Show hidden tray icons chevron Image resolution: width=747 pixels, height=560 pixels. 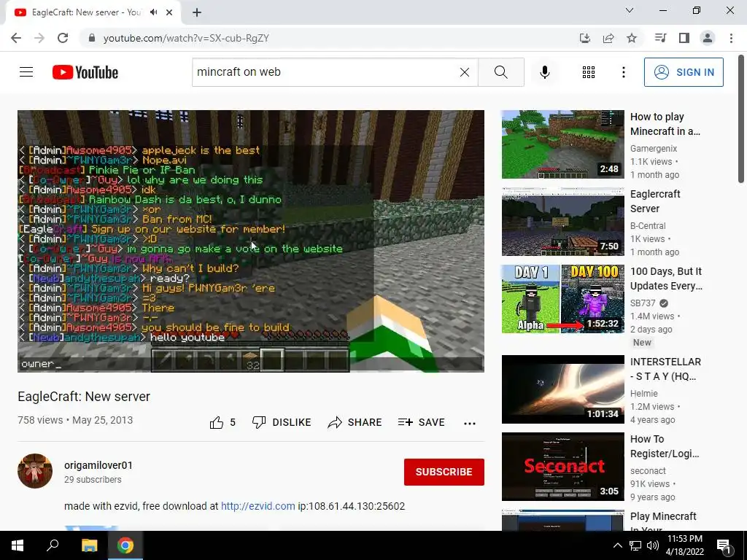click(617, 545)
